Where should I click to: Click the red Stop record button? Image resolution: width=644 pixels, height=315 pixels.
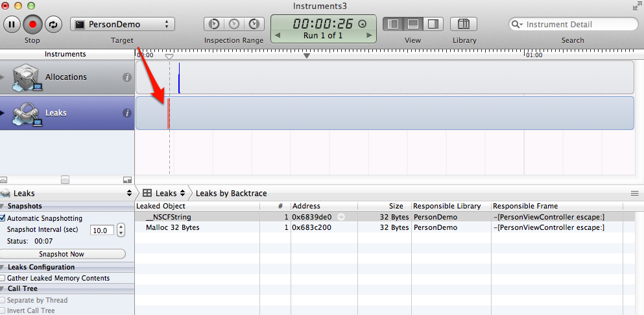tap(32, 24)
